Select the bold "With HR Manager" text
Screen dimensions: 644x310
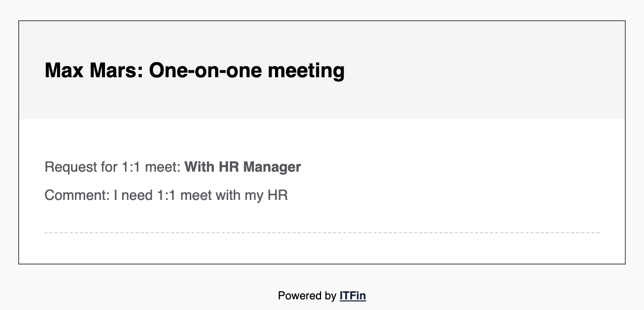point(243,167)
